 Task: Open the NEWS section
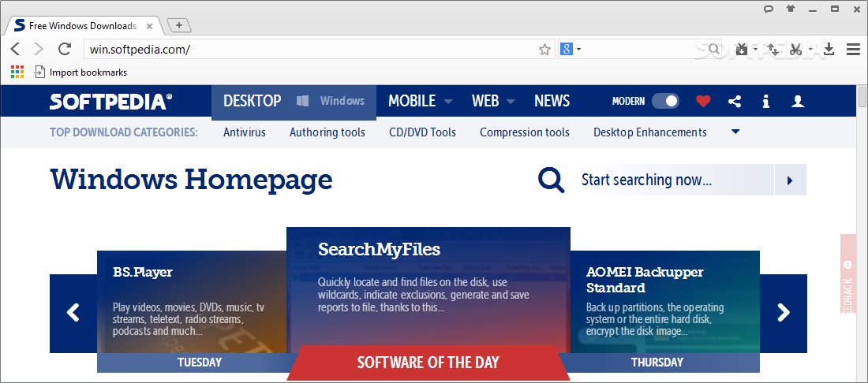(552, 101)
